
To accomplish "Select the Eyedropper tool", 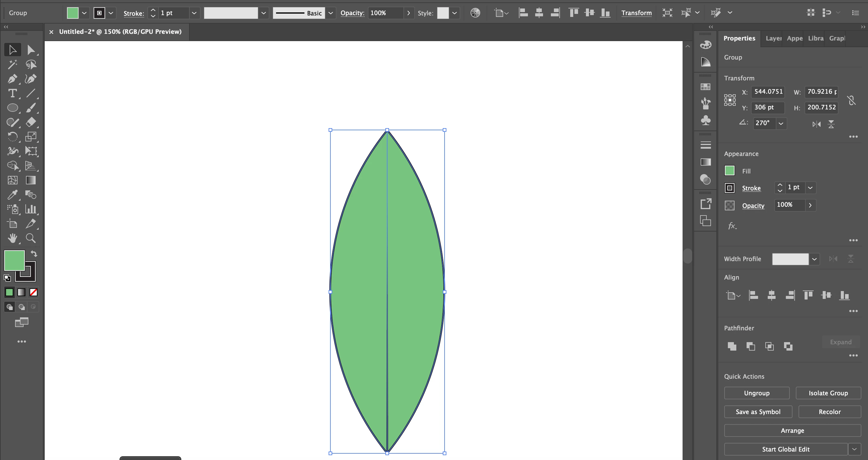I will click(x=12, y=195).
